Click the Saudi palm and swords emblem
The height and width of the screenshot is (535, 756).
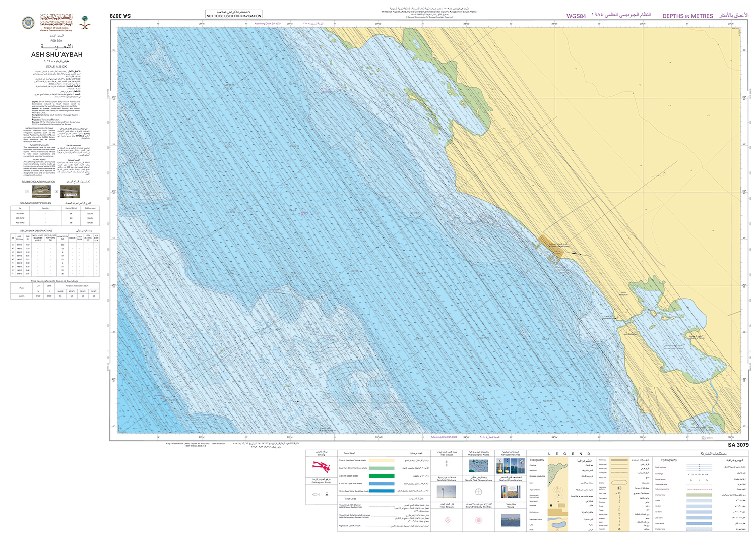pos(85,22)
